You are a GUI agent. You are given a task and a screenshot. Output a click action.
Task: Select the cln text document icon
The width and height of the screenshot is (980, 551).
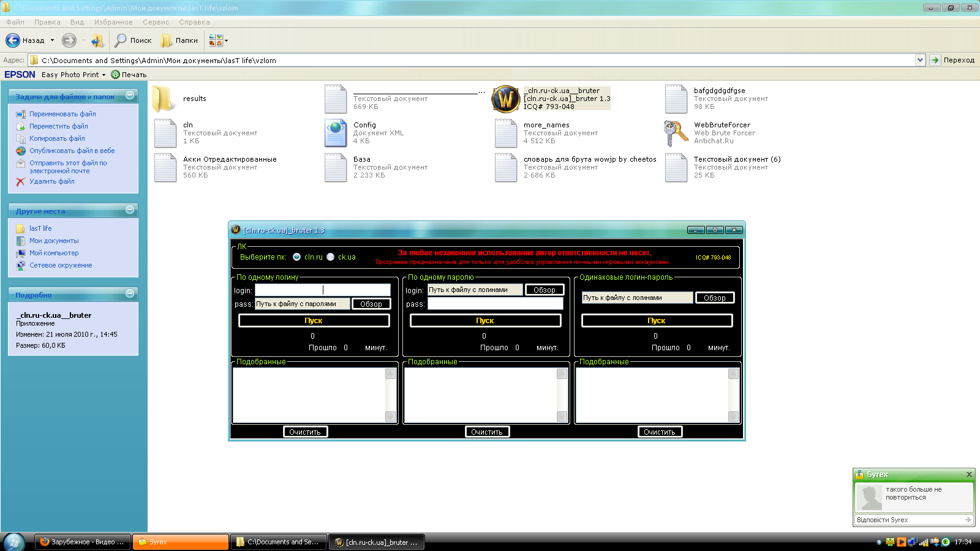click(165, 133)
